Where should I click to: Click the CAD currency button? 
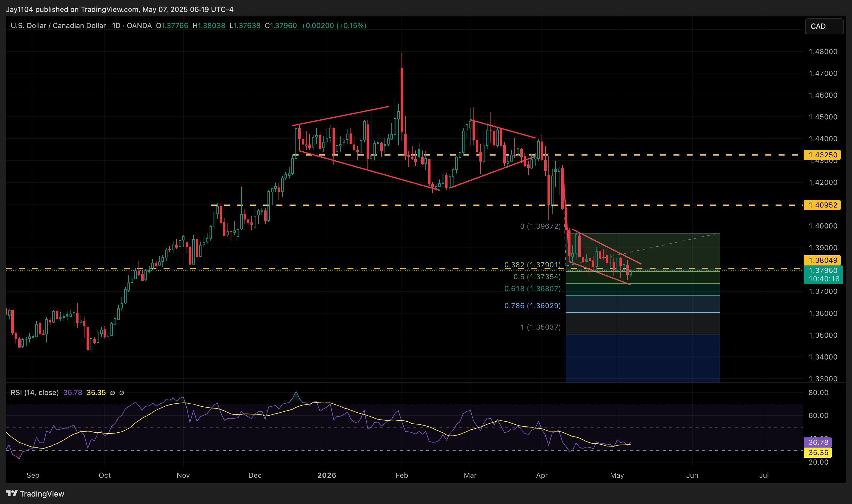pos(824,26)
